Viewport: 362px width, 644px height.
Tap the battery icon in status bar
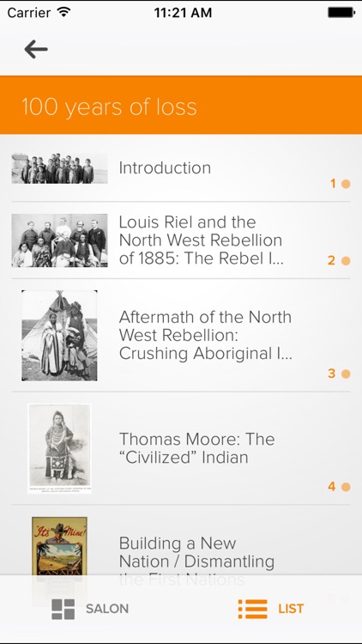click(341, 12)
